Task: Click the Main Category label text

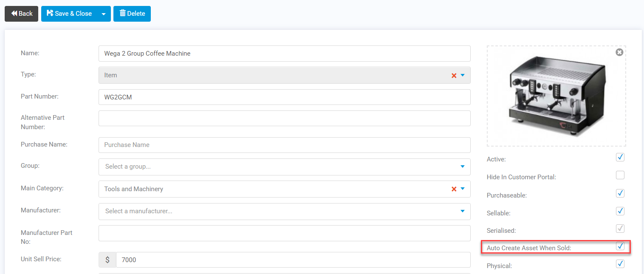Action: click(x=42, y=188)
